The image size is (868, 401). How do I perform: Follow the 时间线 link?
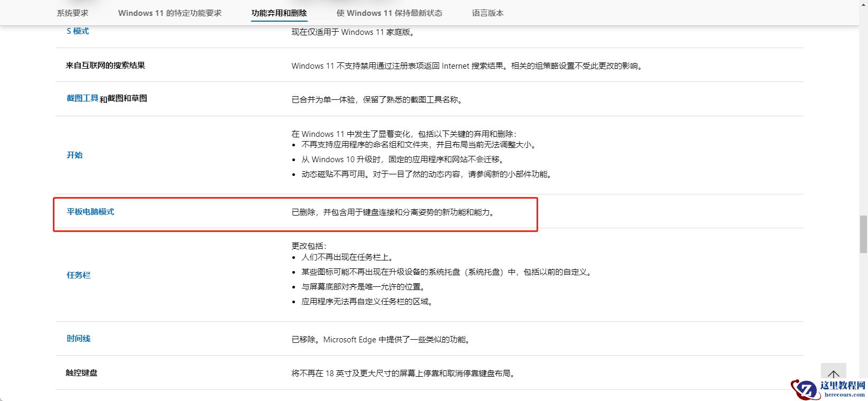[78, 339]
